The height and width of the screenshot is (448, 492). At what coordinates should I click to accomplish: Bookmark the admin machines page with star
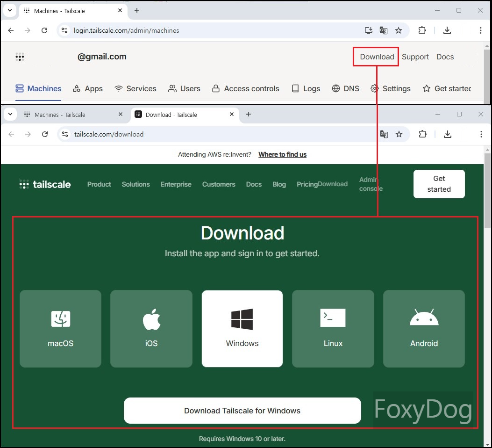pyautogui.click(x=399, y=30)
